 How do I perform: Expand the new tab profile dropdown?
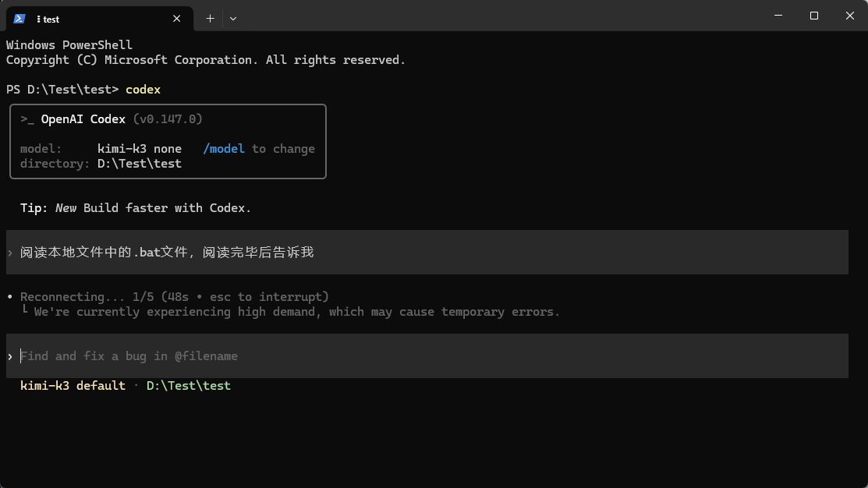click(x=233, y=19)
